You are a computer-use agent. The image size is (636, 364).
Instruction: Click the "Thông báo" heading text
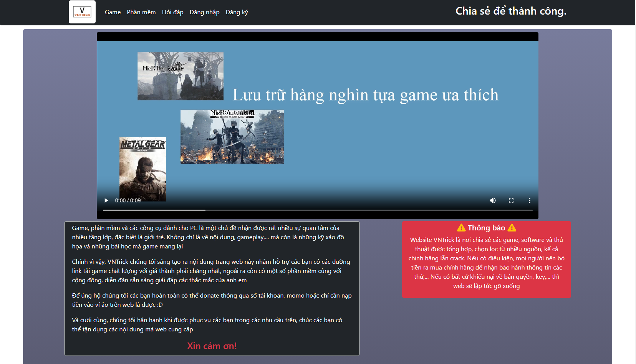pyautogui.click(x=486, y=228)
